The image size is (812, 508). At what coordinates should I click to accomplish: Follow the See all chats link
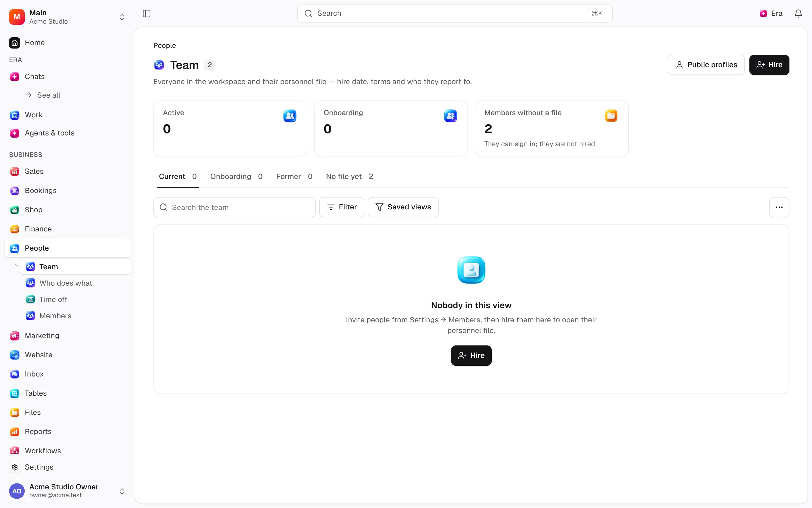(x=43, y=95)
